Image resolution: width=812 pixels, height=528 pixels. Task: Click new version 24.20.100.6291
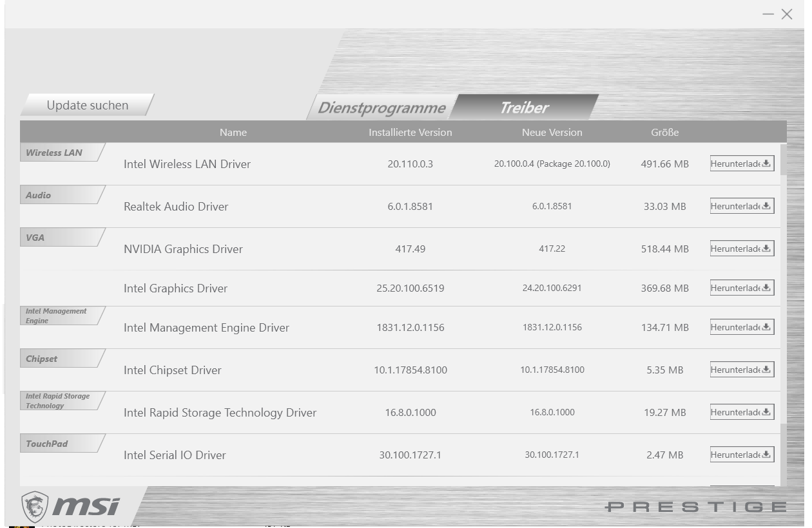click(552, 288)
